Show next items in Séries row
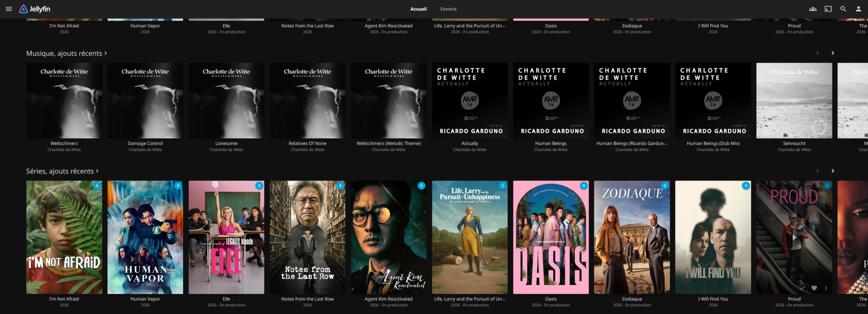The width and height of the screenshot is (868, 314). pyautogui.click(x=833, y=171)
